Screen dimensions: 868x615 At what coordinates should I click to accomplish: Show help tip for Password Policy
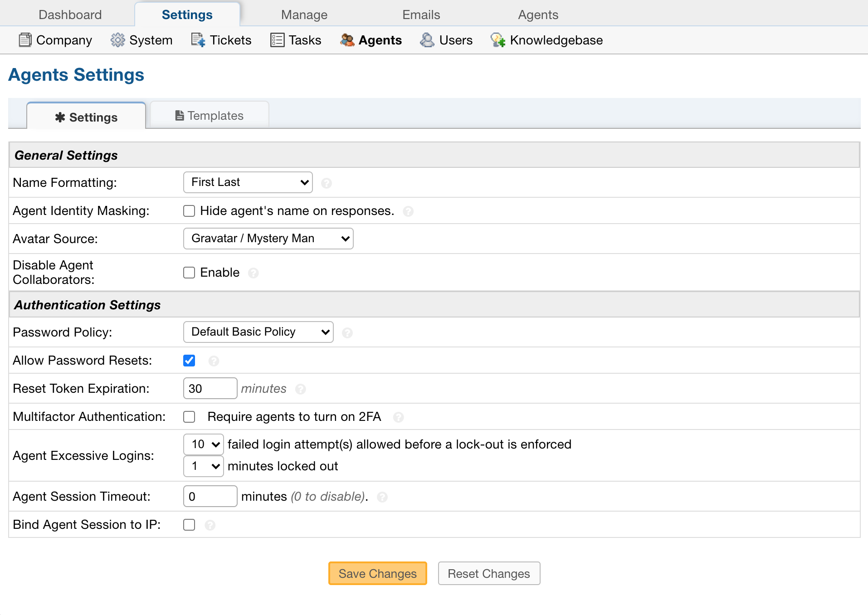pos(347,333)
